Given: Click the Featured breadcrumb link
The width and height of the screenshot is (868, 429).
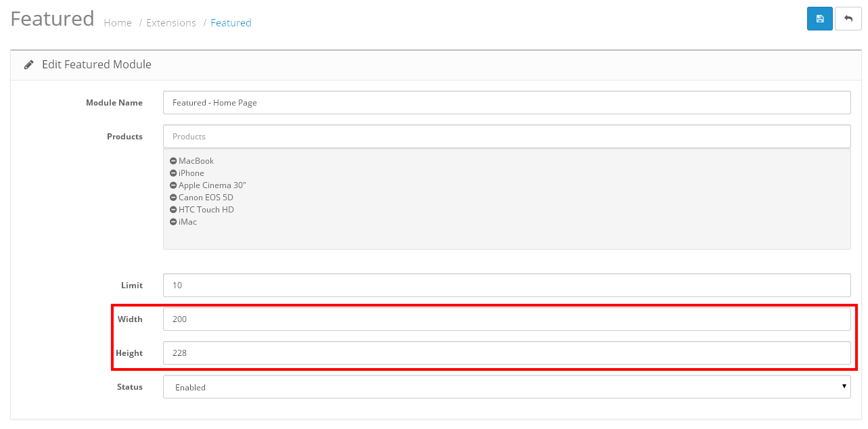Looking at the screenshot, I should click(x=231, y=23).
